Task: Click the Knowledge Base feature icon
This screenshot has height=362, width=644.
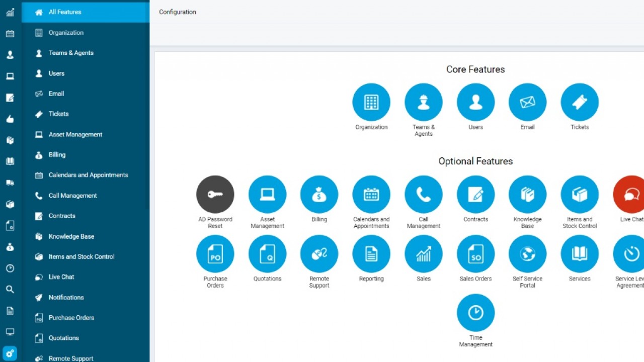Action: (x=527, y=195)
